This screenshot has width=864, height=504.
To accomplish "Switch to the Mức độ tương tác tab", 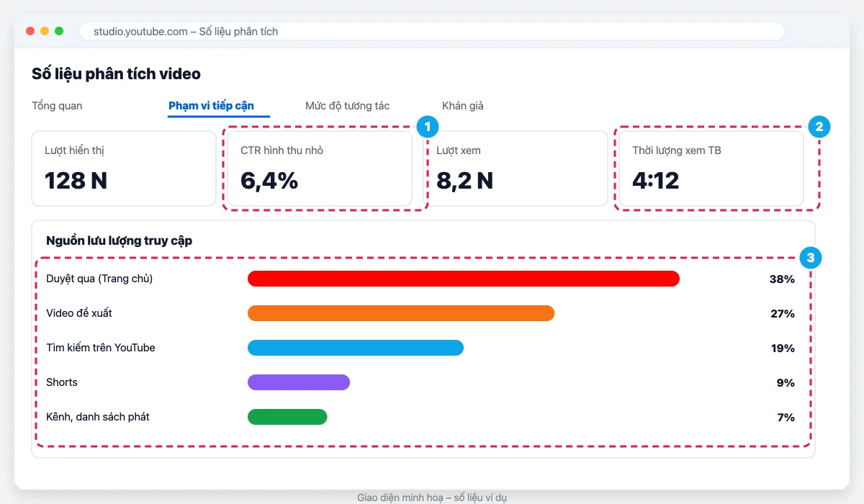I will 347,106.
